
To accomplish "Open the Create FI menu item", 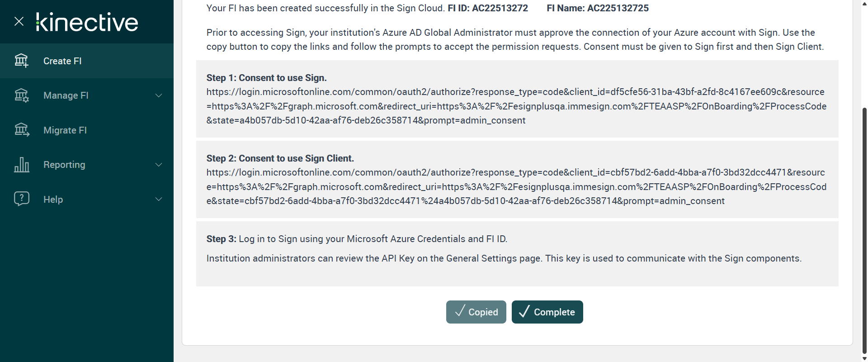I will pyautogui.click(x=62, y=61).
